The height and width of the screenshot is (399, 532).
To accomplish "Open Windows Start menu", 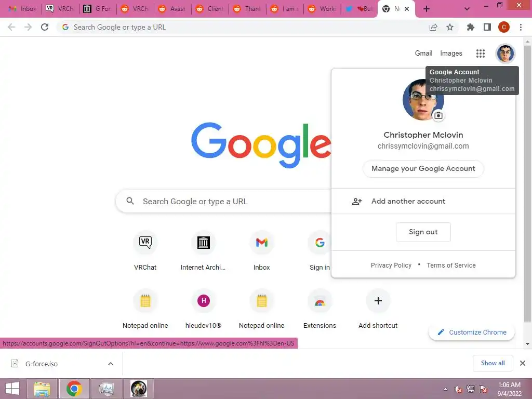I will pos(12,389).
